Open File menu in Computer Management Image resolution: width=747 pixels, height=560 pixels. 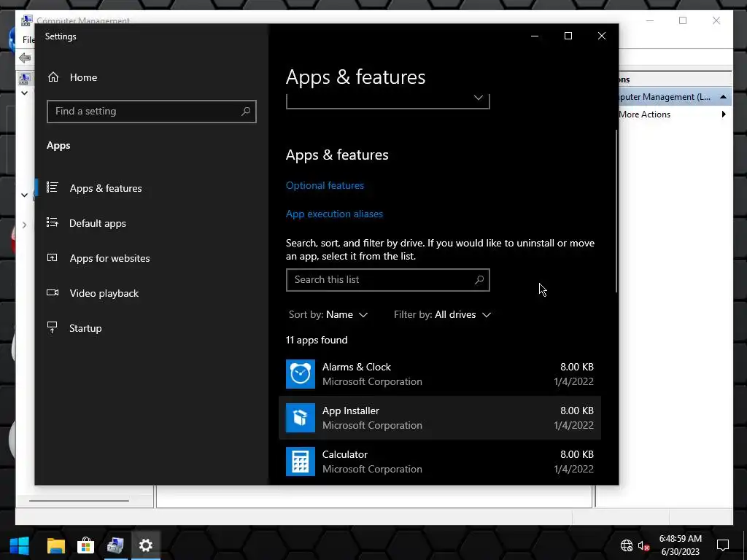pos(28,40)
